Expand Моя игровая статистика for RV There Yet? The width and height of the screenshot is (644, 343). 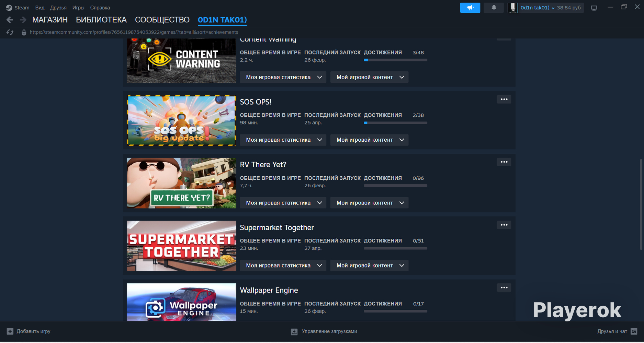[283, 203]
